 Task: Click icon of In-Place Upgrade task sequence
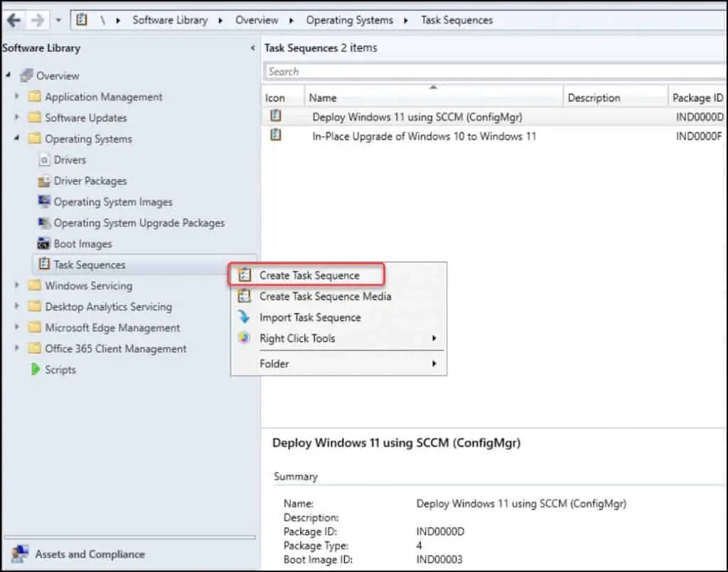click(276, 135)
